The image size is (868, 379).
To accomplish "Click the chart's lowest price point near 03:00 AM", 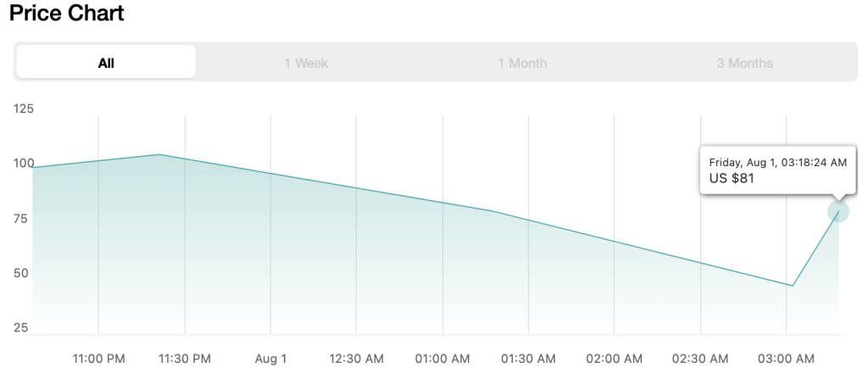I will (x=793, y=286).
